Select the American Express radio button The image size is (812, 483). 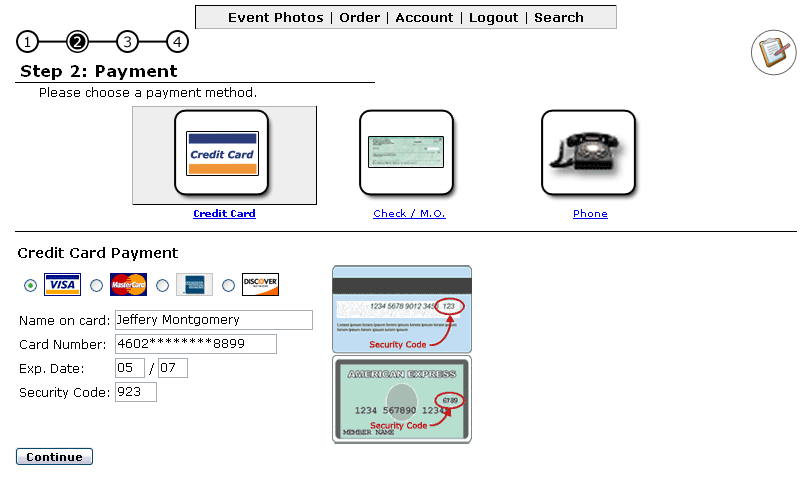click(163, 285)
